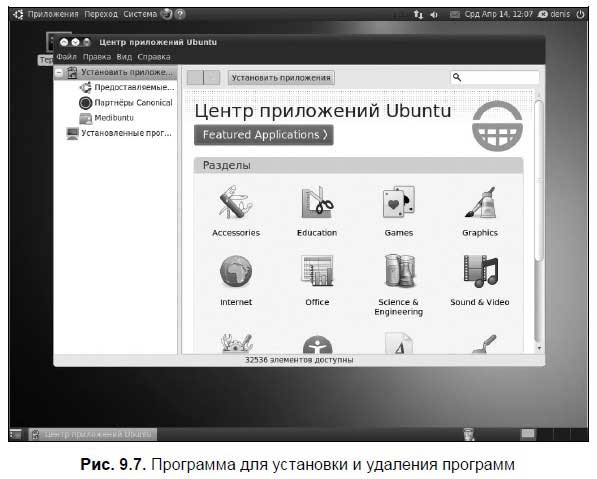Open the Graphics category
Image resolution: width=597 pixels, height=479 pixels.
pyautogui.click(x=480, y=211)
